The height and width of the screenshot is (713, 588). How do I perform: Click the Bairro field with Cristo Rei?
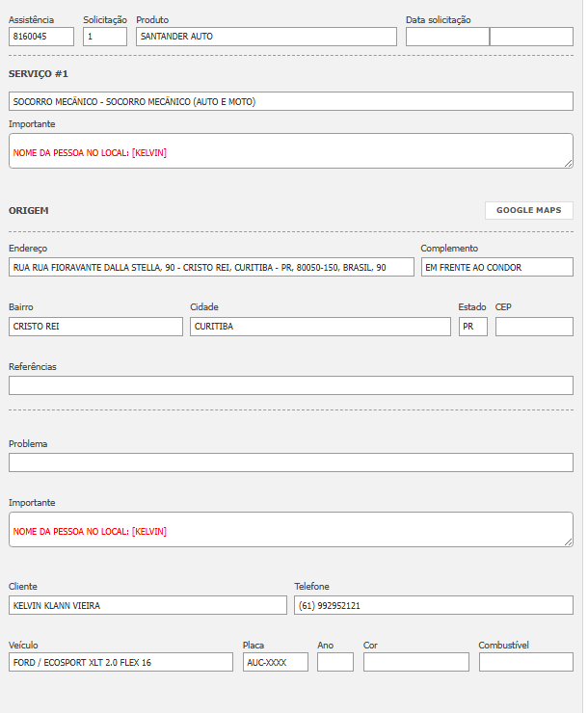coord(95,327)
